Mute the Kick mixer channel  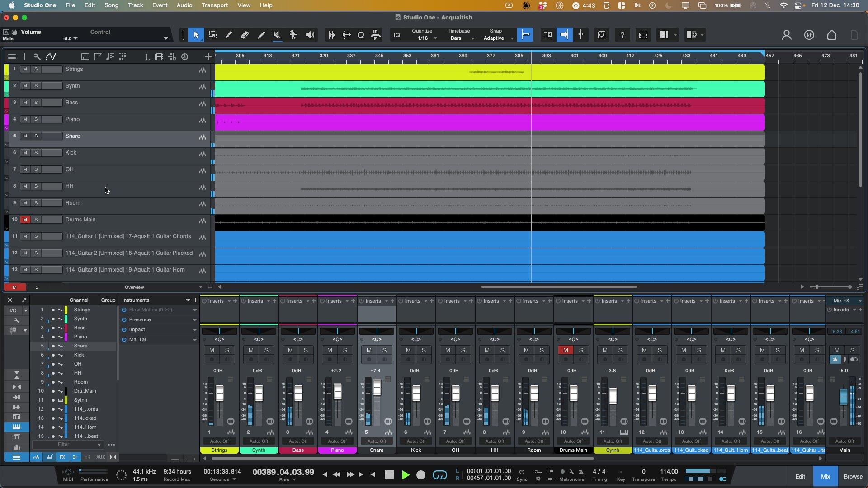point(408,350)
